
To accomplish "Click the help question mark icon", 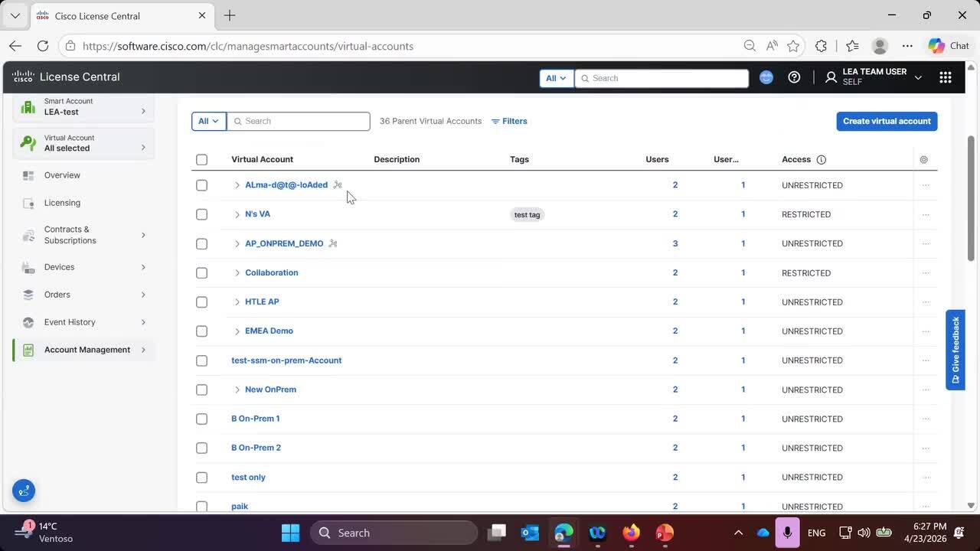I will tap(794, 77).
